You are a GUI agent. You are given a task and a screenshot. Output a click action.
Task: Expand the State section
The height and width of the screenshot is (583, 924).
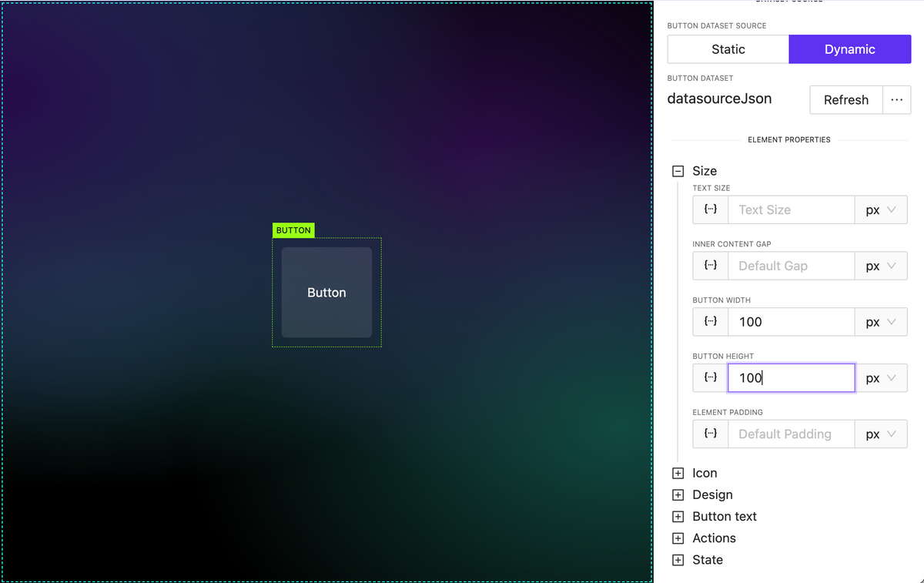[678, 559]
